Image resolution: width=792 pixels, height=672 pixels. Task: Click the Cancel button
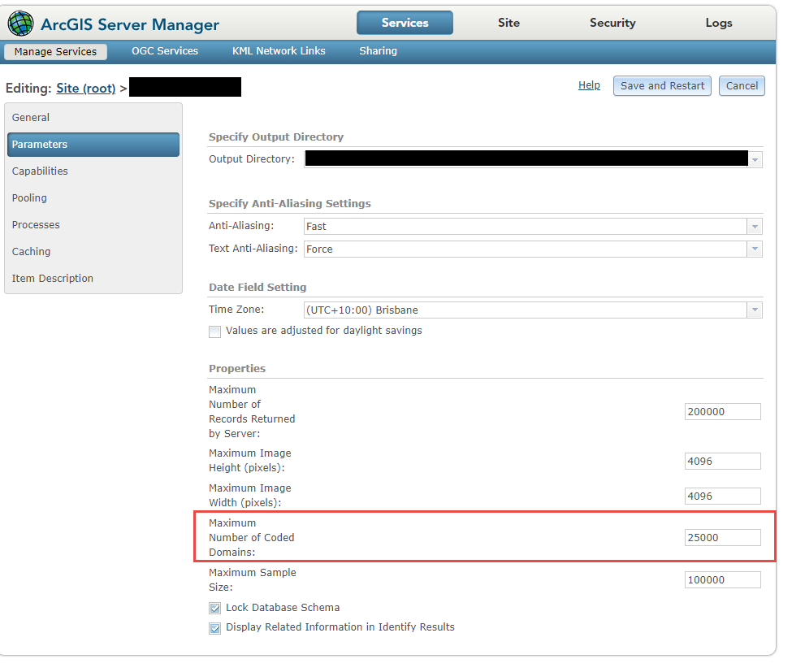742,86
